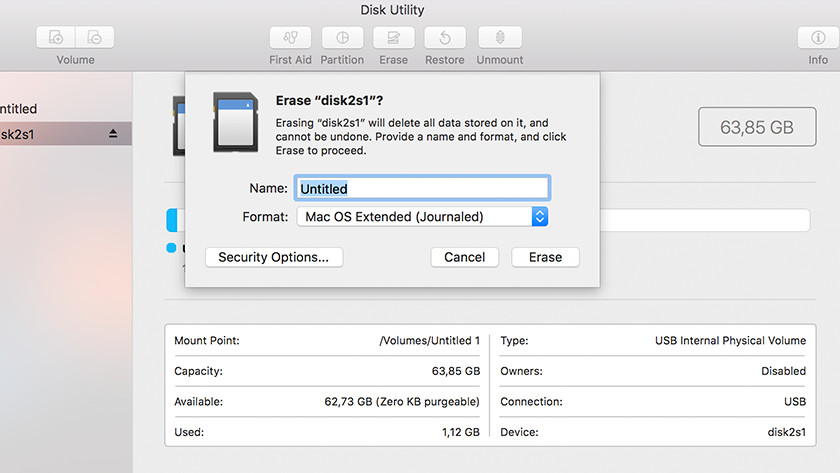Click the Name text field
840x473 pixels.
coord(421,188)
